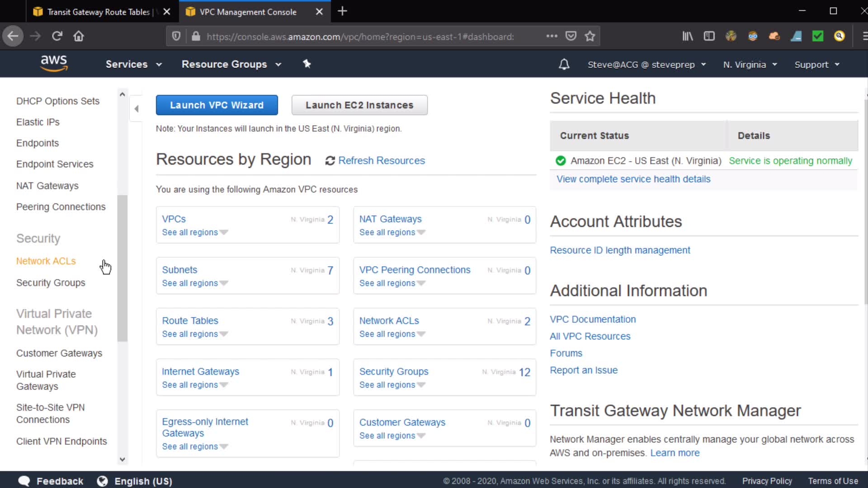This screenshot has height=488, width=868.
Task: Bookmark this page with the star icon
Action: click(x=590, y=36)
